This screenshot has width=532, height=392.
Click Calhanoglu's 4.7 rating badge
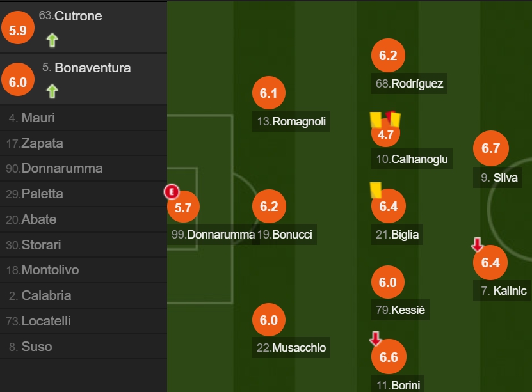click(x=386, y=134)
